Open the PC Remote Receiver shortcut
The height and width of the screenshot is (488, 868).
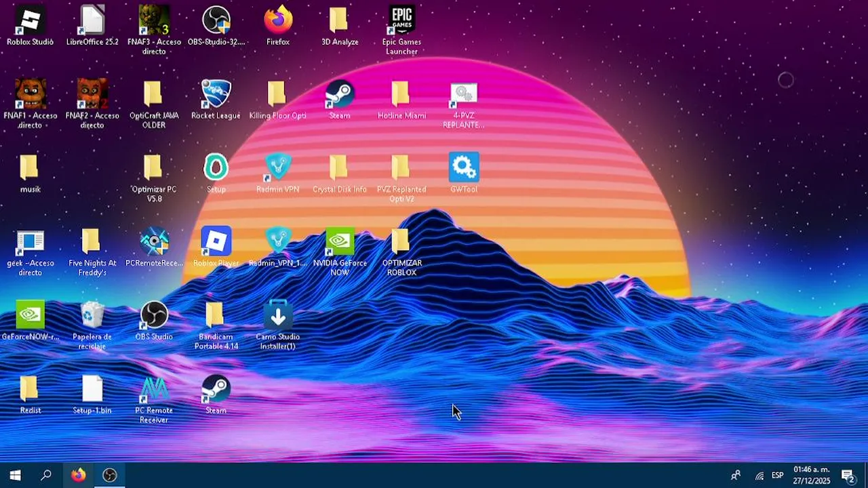pyautogui.click(x=154, y=390)
